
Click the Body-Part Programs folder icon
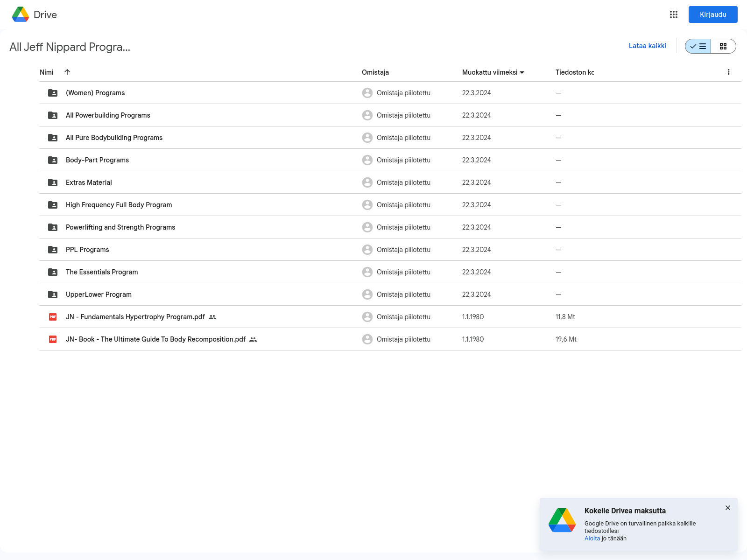[x=53, y=160]
